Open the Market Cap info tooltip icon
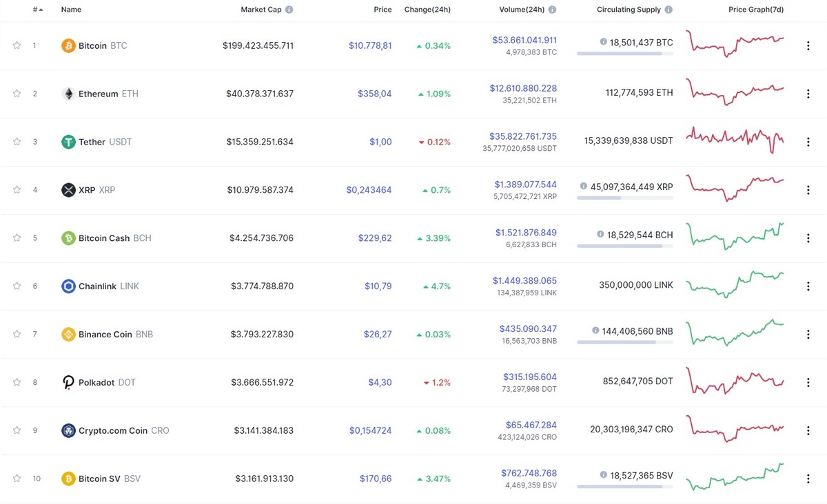This screenshot has height=504, width=827. point(289,10)
